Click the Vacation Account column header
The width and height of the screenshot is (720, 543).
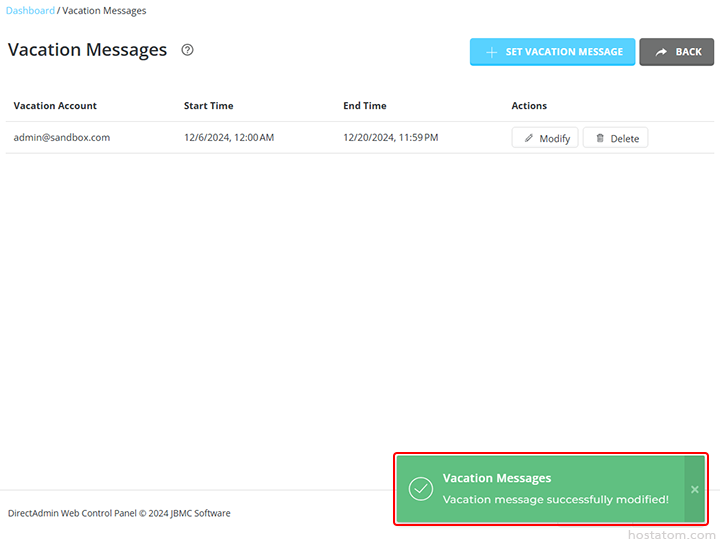click(55, 106)
